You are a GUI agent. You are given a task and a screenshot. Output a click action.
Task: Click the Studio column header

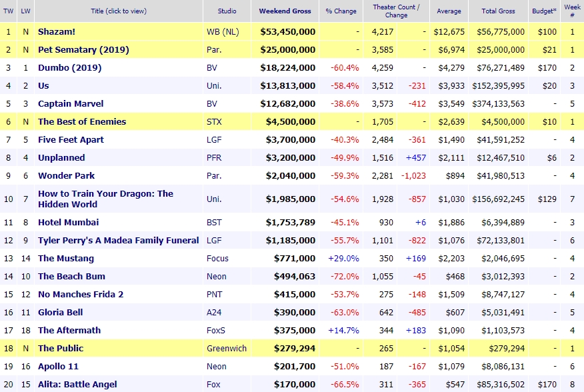(x=227, y=11)
